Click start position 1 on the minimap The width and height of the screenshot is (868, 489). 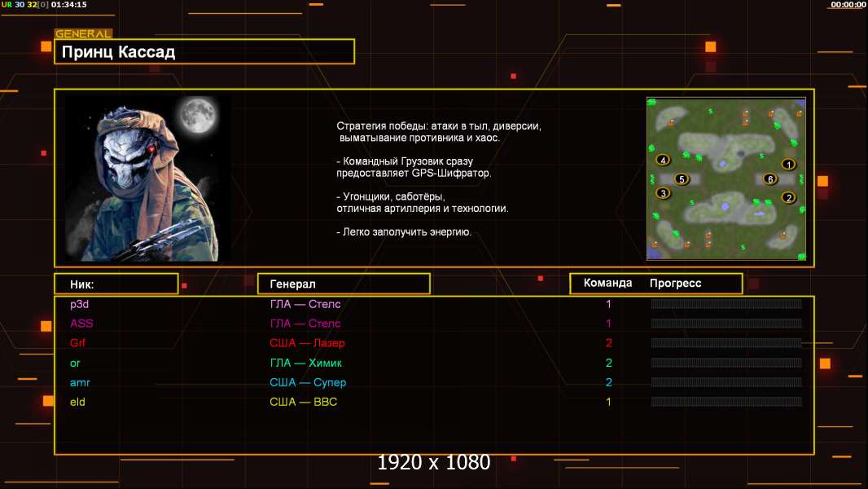click(788, 164)
